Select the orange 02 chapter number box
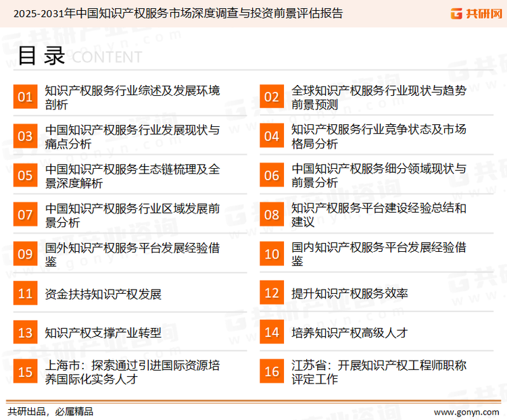 [272, 97]
